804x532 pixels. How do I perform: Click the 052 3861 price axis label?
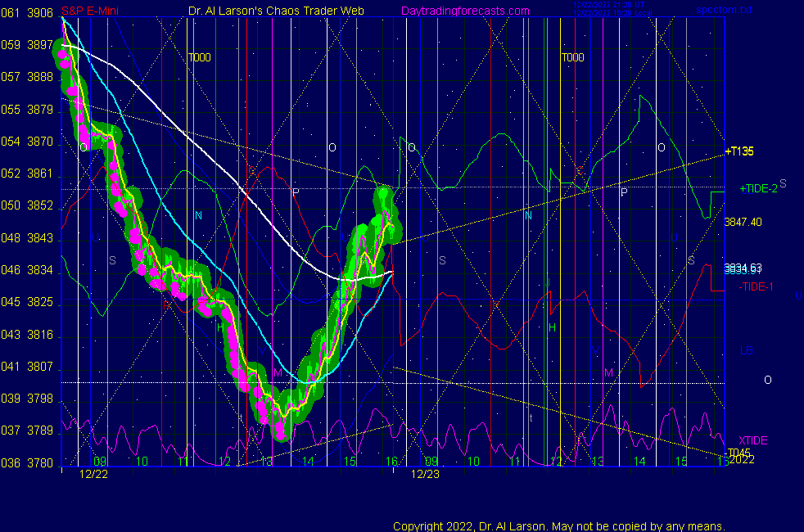[x=27, y=174]
